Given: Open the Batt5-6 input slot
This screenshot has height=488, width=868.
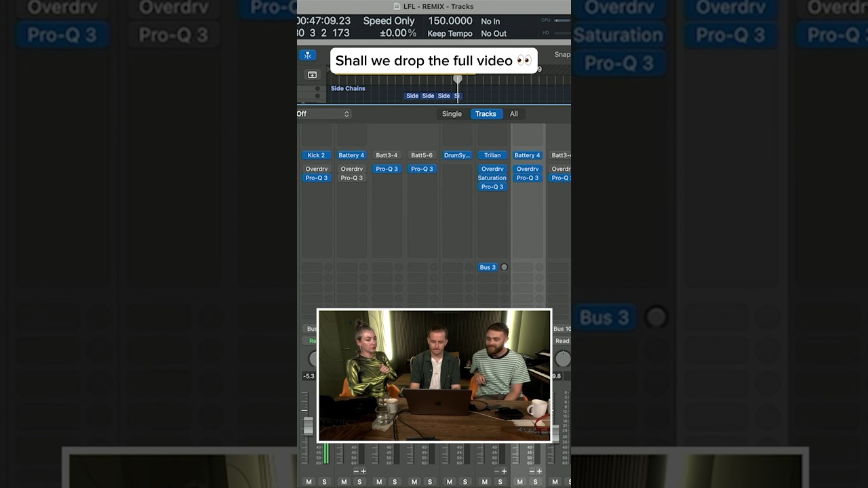Looking at the screenshot, I should pos(422,155).
